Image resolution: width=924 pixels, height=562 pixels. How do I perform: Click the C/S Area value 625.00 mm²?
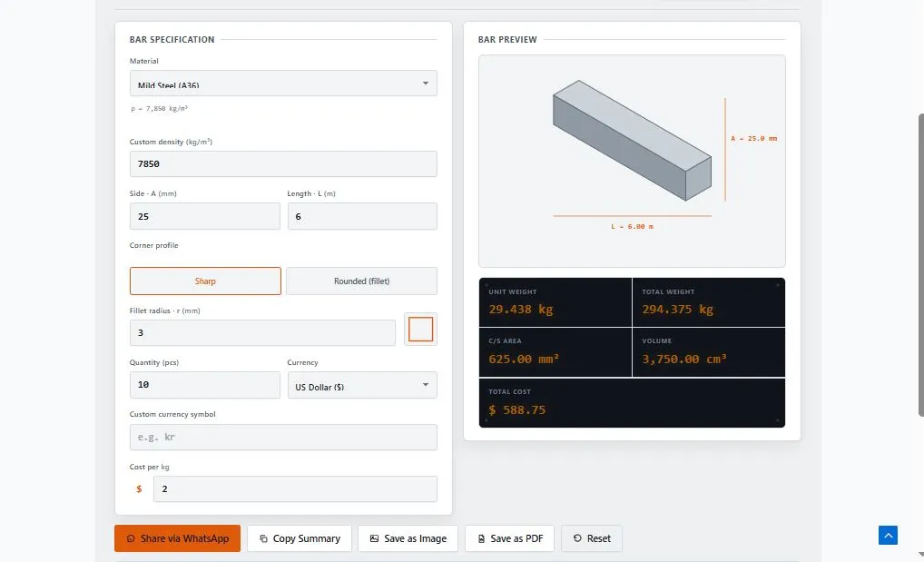pos(524,359)
